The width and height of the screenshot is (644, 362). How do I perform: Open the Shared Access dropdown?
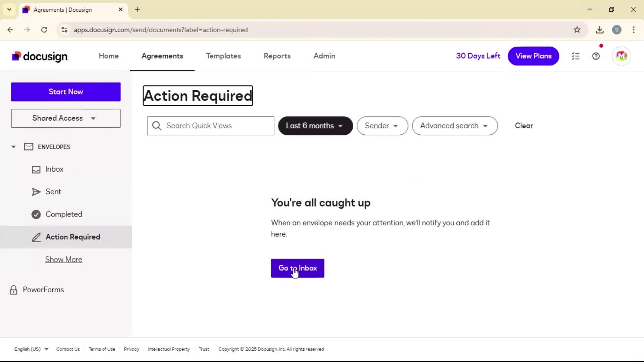click(x=66, y=118)
